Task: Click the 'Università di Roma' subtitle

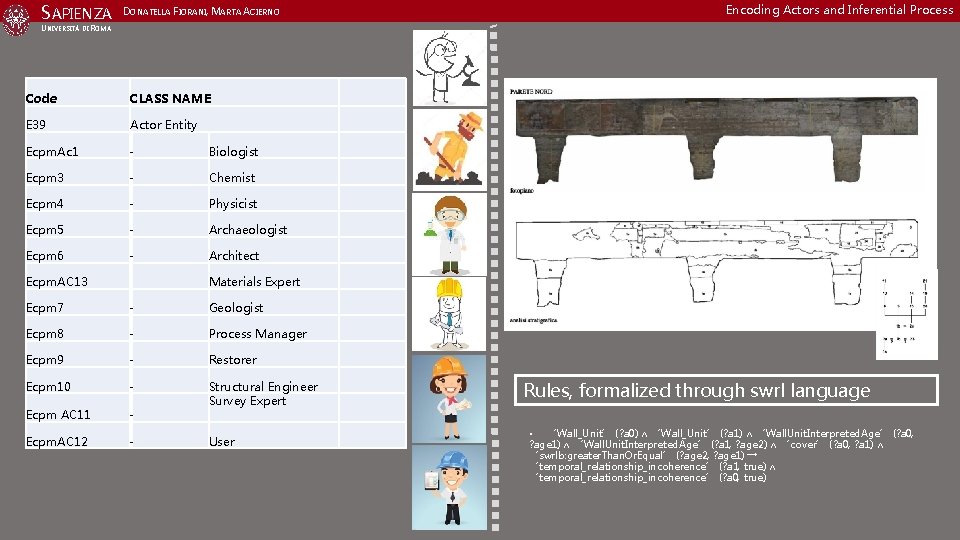Action: [77, 28]
